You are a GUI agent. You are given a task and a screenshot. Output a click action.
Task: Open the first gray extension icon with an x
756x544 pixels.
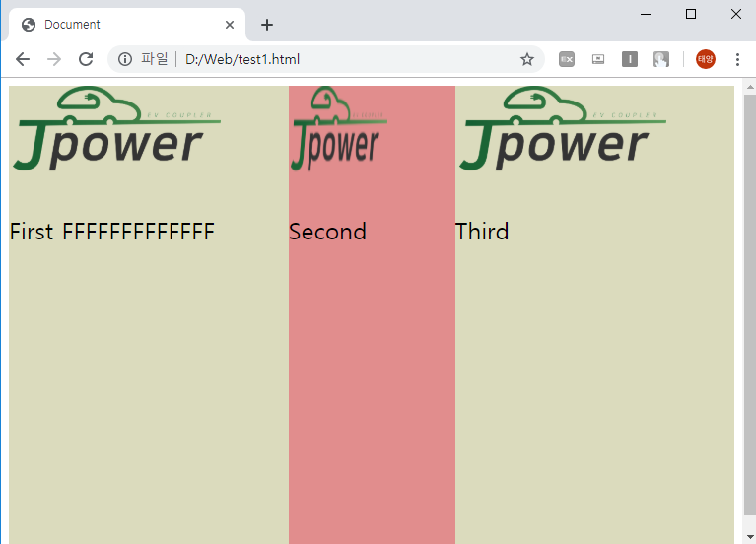[567, 59]
